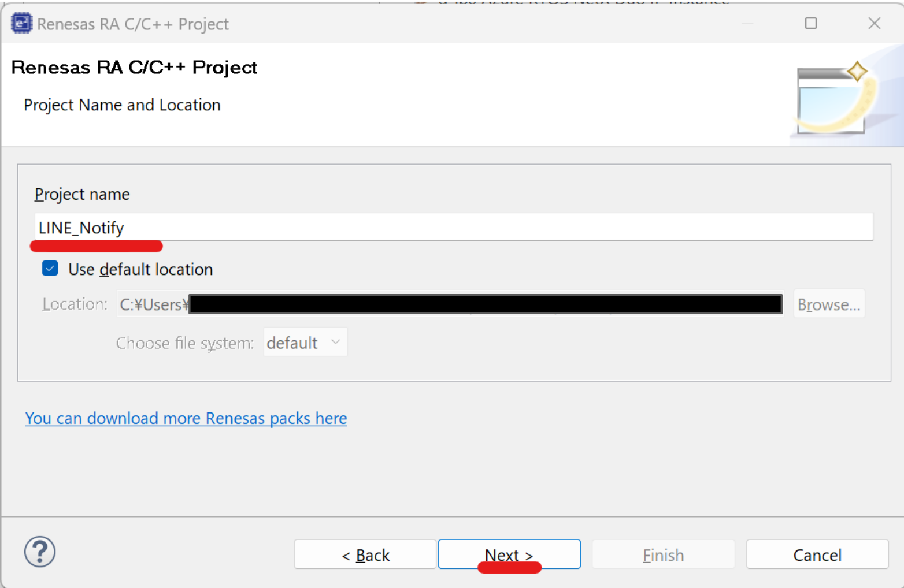Click the Location path field
The image size is (904, 588).
click(x=450, y=304)
